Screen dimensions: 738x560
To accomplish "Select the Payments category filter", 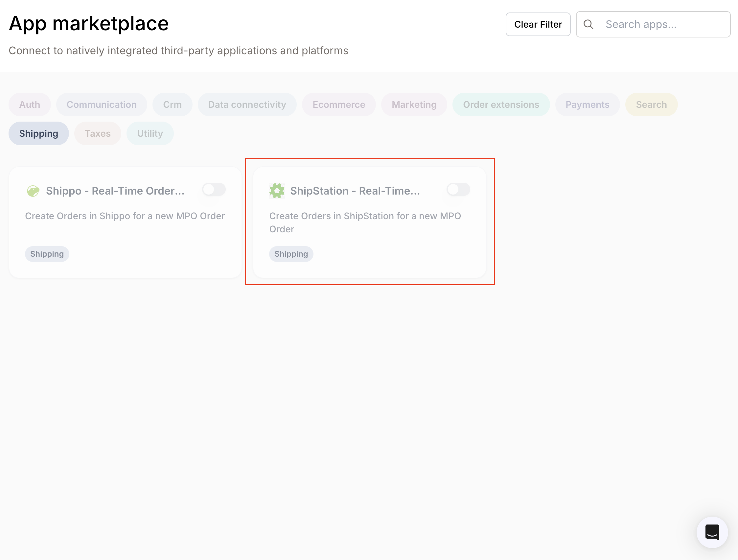I will (587, 105).
